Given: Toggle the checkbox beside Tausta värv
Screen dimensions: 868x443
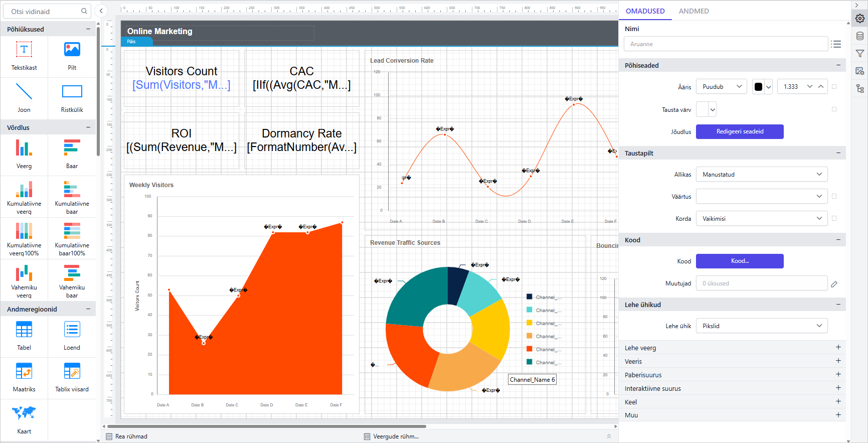Looking at the screenshot, I should click(x=834, y=109).
